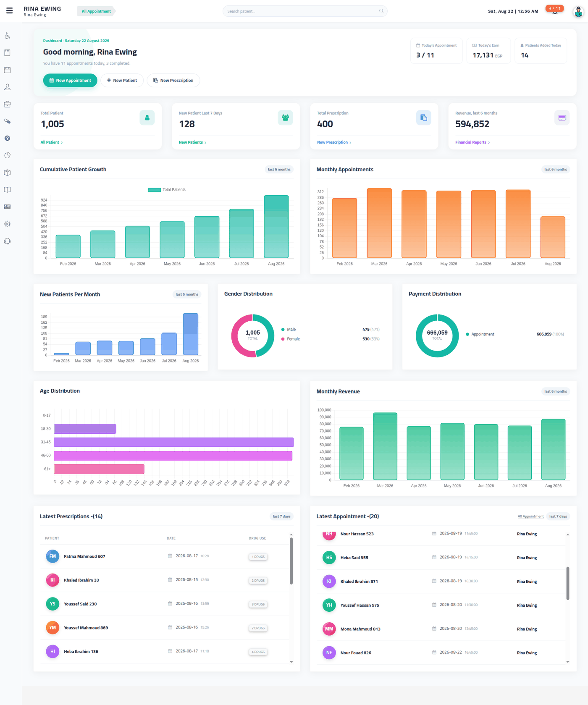Click the user avatar in top bar
The width and height of the screenshot is (588, 705).
click(578, 12)
